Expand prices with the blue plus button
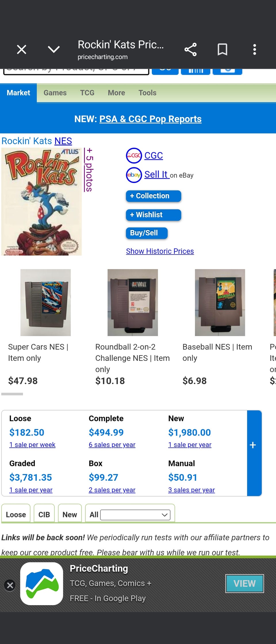Image resolution: width=276 pixels, height=644 pixels. pyautogui.click(x=253, y=445)
